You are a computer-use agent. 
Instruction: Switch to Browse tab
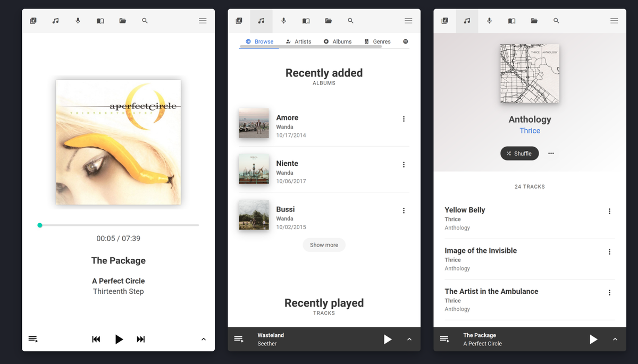click(x=259, y=41)
